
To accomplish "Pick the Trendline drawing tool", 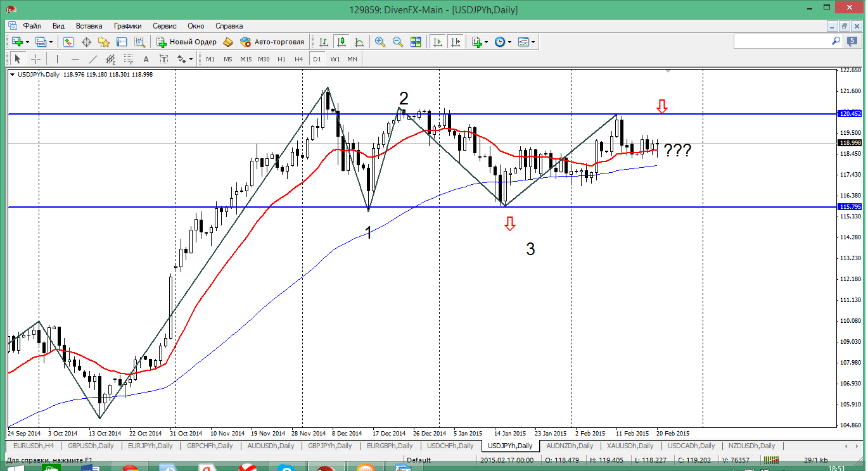I will pyautogui.click(x=93, y=59).
